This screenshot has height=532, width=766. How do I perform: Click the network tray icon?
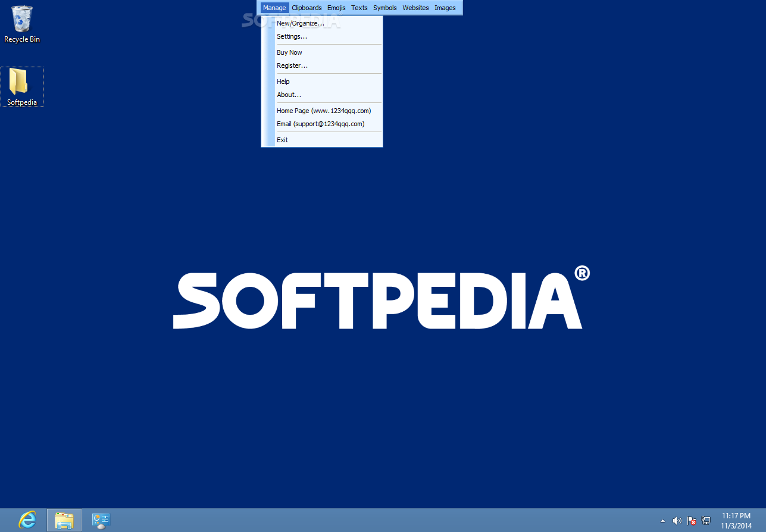click(706, 521)
